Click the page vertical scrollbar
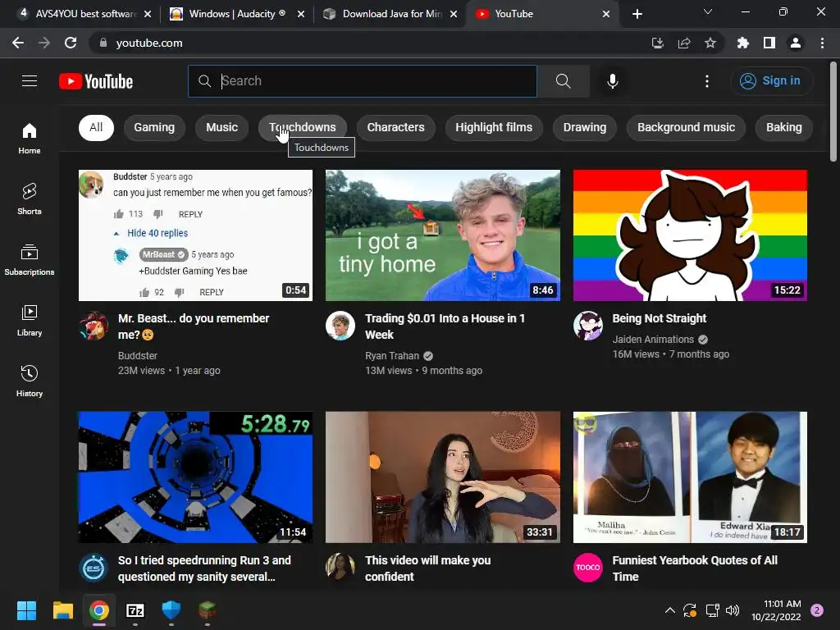 pyautogui.click(x=833, y=111)
